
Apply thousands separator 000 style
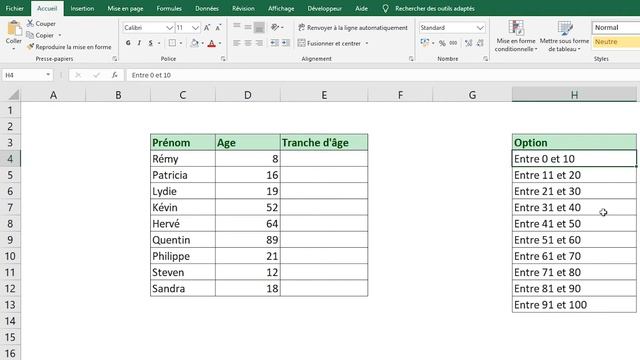click(453, 43)
